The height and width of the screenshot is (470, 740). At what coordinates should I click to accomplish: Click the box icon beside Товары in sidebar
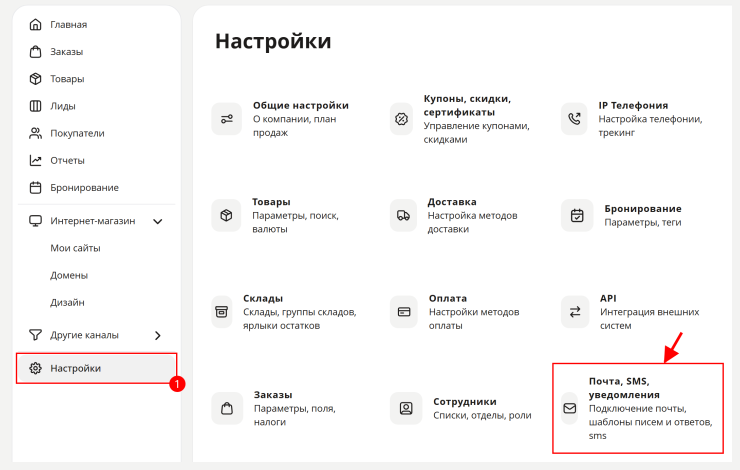tap(35, 79)
